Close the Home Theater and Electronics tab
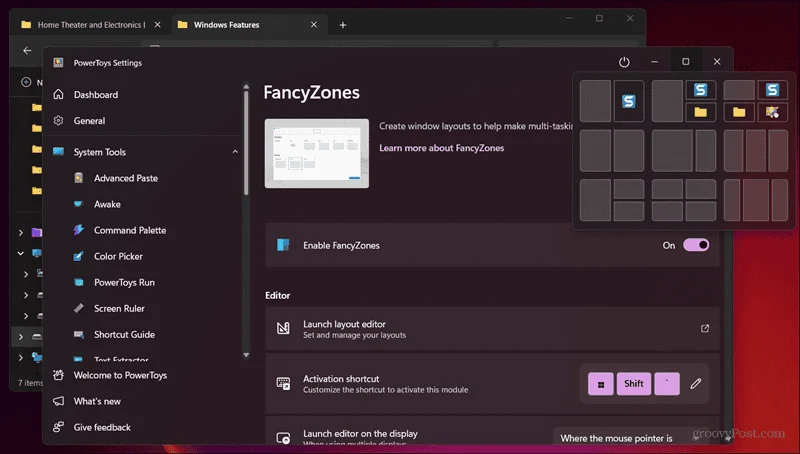Screen dimensions: 800x454 click(x=158, y=24)
